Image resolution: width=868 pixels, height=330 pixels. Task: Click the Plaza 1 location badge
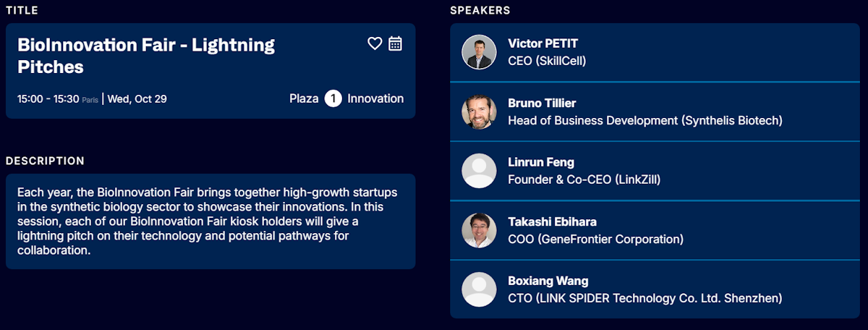(333, 98)
